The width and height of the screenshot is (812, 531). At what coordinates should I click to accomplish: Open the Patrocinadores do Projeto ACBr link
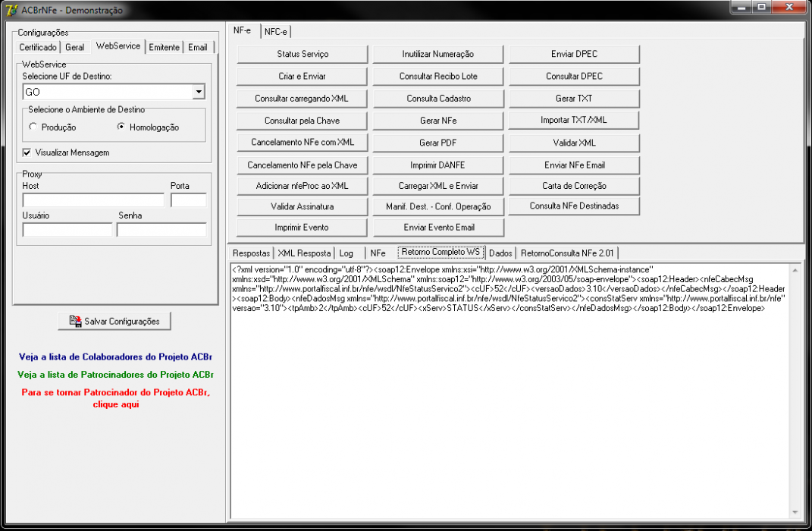point(115,374)
